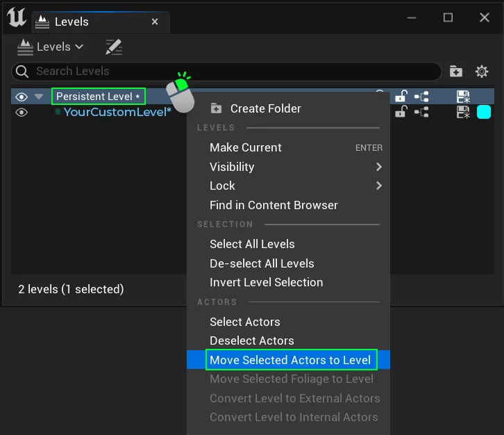Image resolution: width=504 pixels, height=435 pixels.
Task: Collapse the Persistent Level tree arrow
Action: 39,97
